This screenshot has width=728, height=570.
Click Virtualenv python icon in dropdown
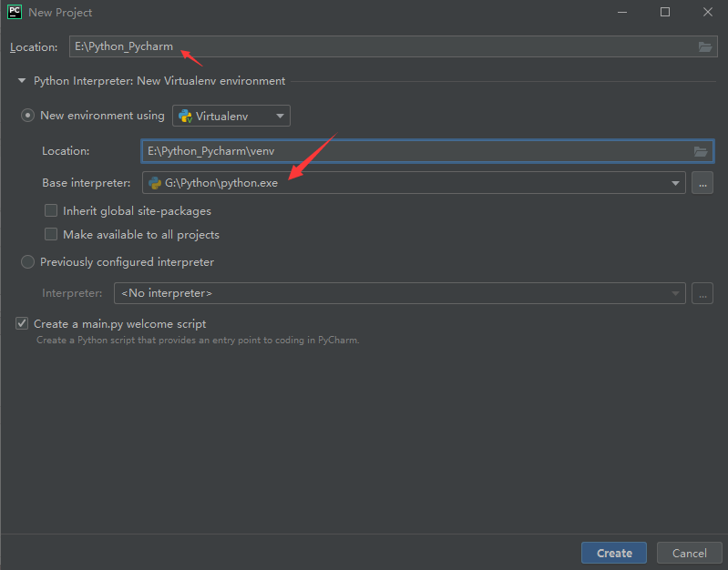185,116
